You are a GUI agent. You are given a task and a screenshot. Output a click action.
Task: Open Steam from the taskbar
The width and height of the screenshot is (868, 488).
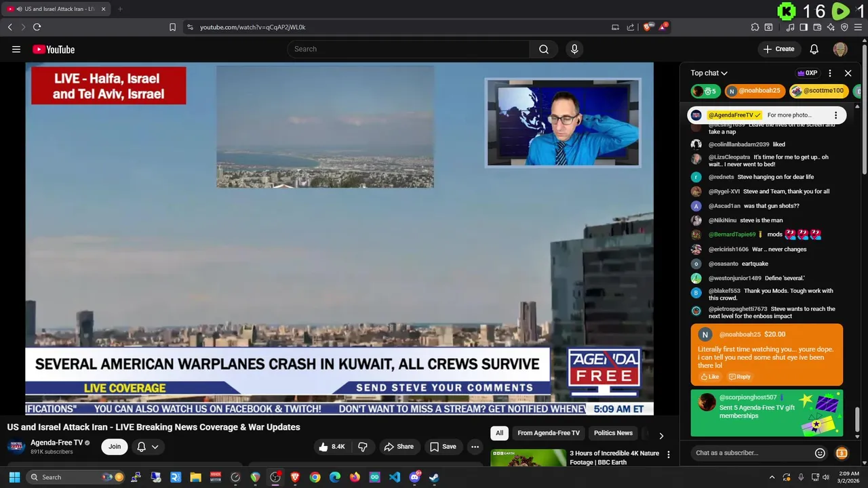click(x=434, y=477)
